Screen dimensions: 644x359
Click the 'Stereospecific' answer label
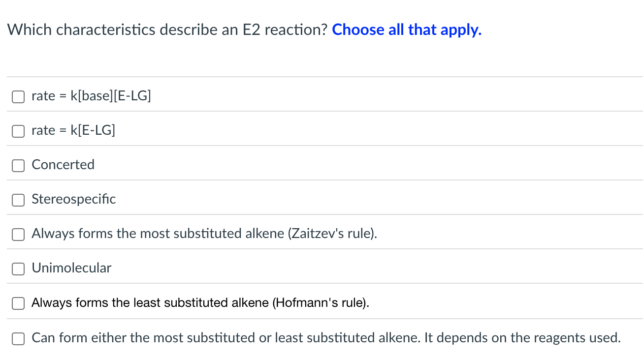point(74,199)
